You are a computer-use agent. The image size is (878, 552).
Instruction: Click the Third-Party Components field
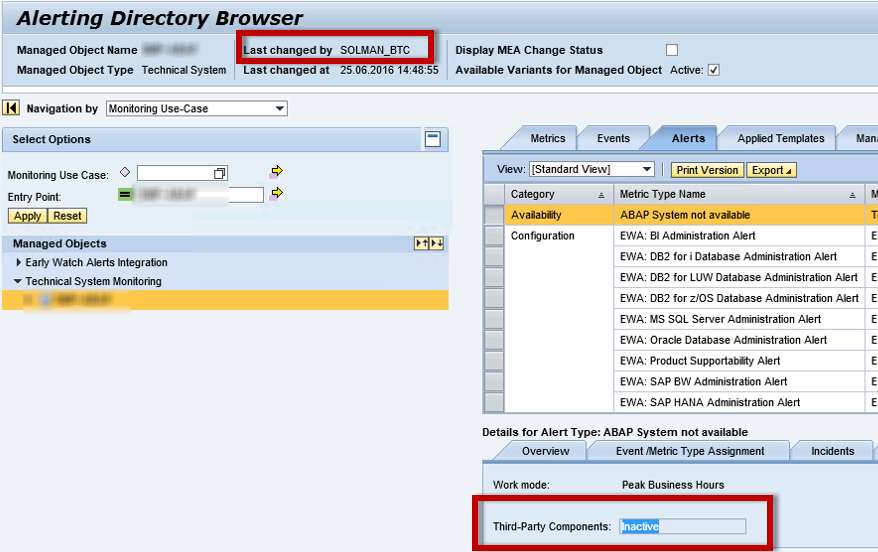click(x=683, y=526)
